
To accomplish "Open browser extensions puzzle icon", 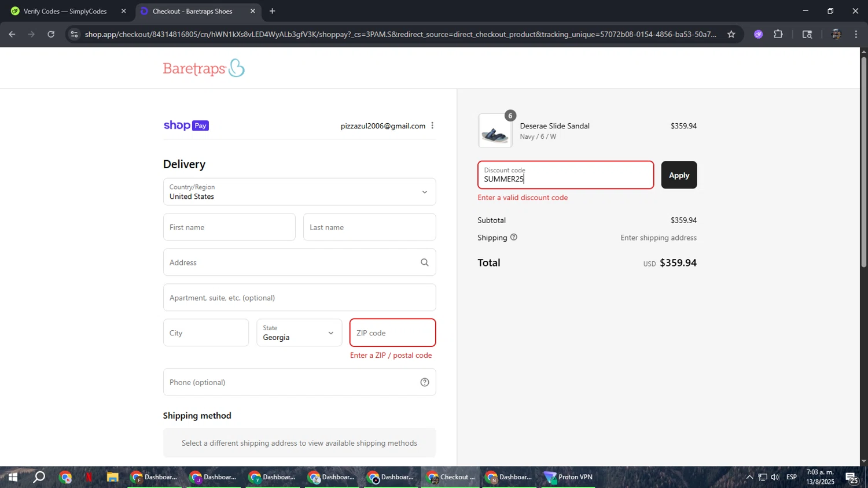I will point(778,34).
